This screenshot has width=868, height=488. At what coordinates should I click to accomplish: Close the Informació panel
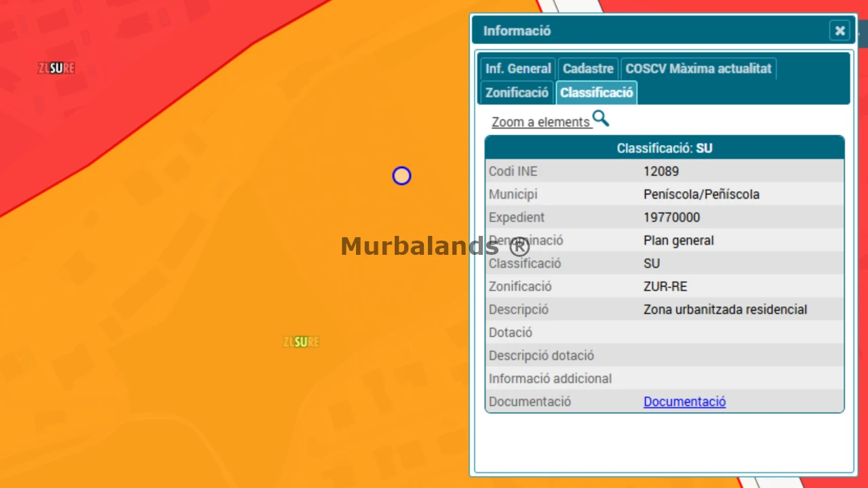[x=840, y=30]
